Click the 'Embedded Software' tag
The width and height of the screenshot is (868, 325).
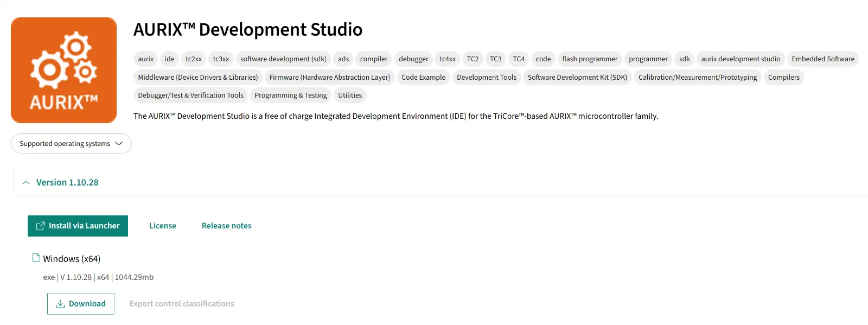tap(822, 59)
